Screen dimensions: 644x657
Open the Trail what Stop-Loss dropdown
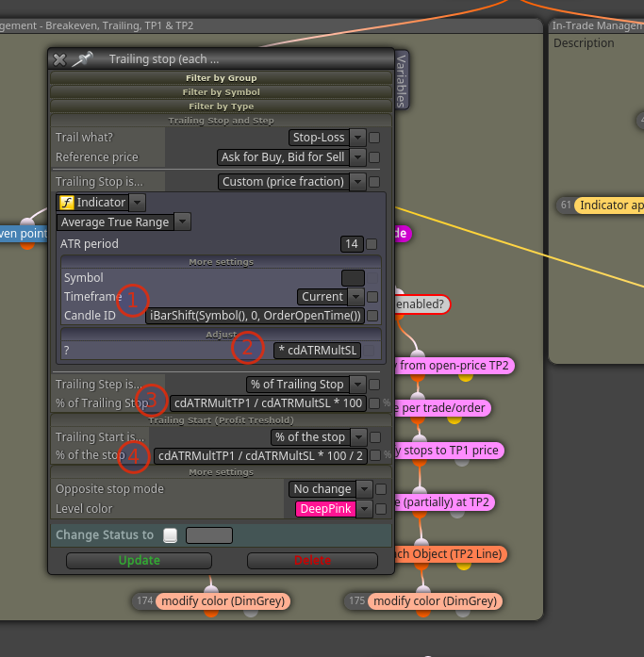click(x=327, y=138)
